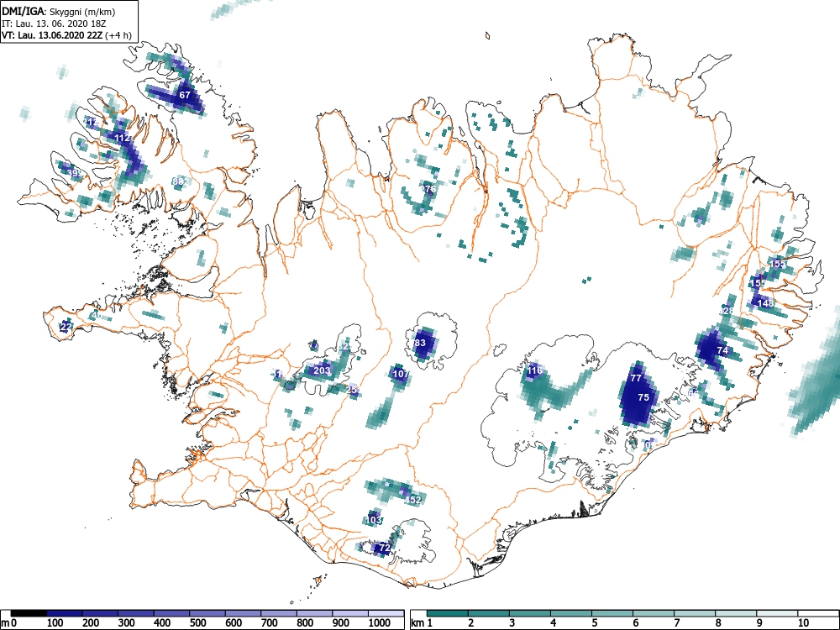Click the value 83 on the central glacier

(x=420, y=343)
